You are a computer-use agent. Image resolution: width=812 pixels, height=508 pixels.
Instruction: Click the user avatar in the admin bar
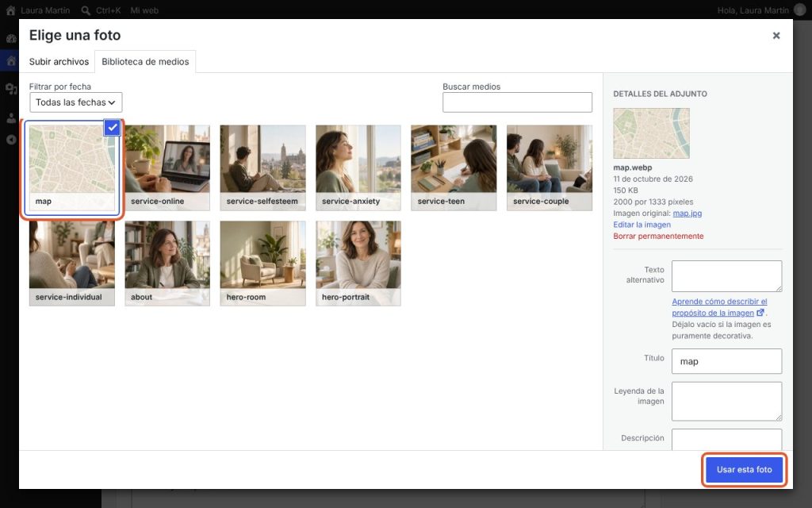tap(799, 10)
